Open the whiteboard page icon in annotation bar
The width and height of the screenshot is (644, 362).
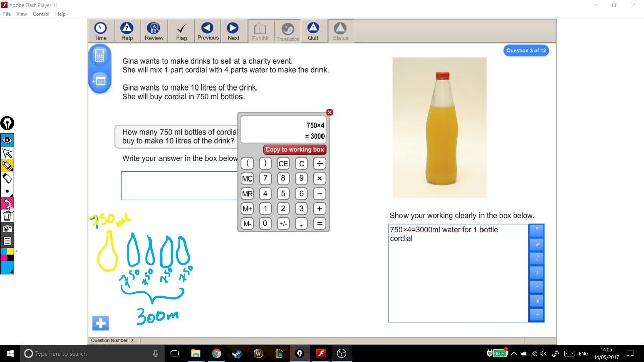(7, 241)
